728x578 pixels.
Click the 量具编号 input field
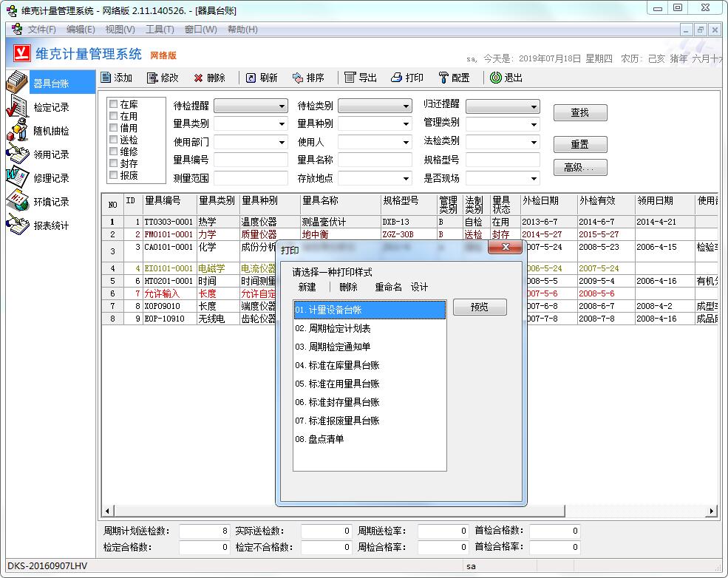click(x=251, y=160)
